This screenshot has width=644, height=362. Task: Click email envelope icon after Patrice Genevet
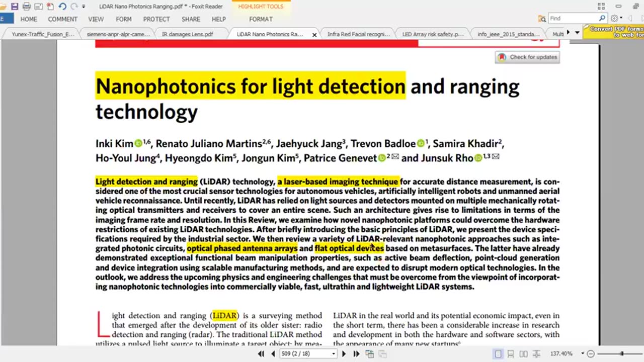pos(395,157)
